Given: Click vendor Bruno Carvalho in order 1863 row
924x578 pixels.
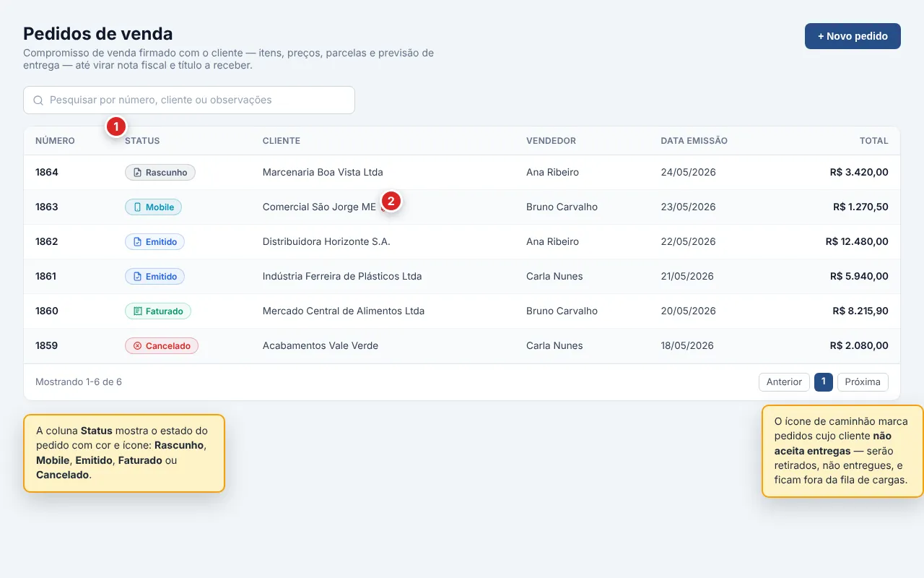Looking at the screenshot, I should pos(562,207).
